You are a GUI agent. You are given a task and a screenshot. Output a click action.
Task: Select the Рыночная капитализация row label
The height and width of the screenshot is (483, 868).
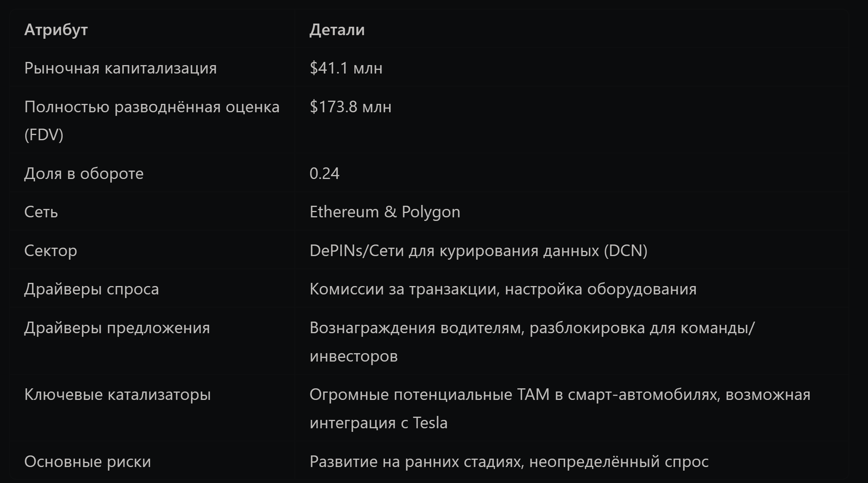point(120,68)
